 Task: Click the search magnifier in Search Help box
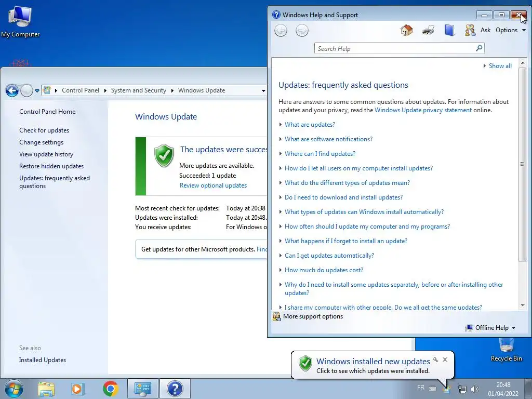tap(479, 48)
